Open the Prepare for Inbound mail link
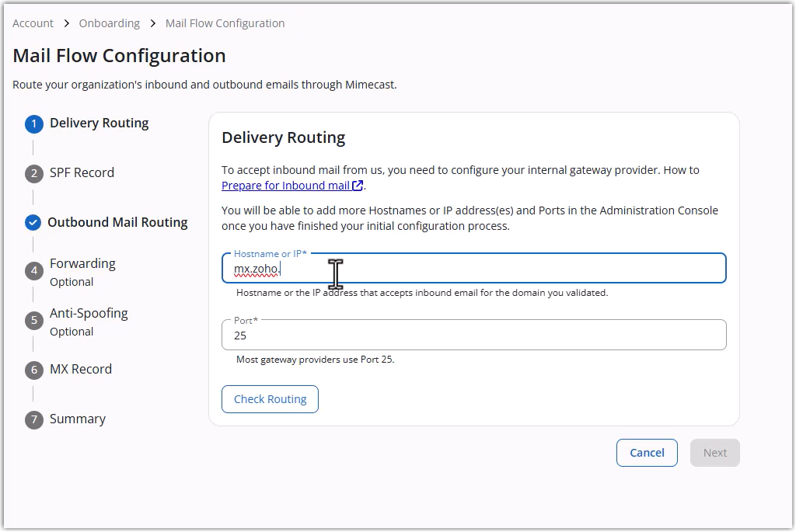Viewport: 796px width, 532px height. [x=292, y=186]
